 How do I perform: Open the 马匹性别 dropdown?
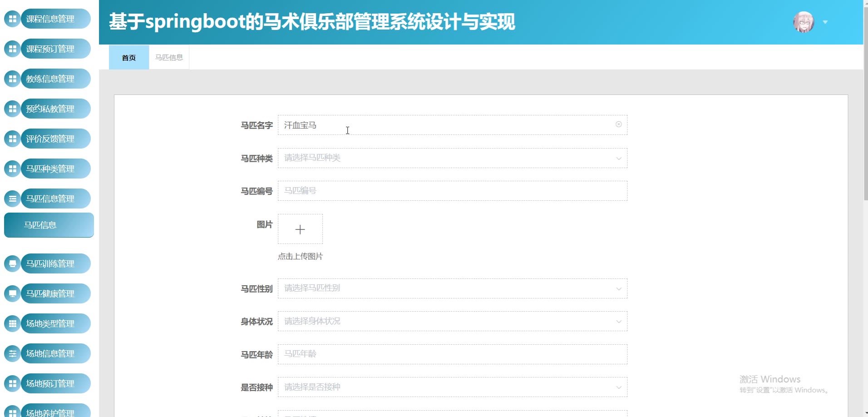[453, 288]
